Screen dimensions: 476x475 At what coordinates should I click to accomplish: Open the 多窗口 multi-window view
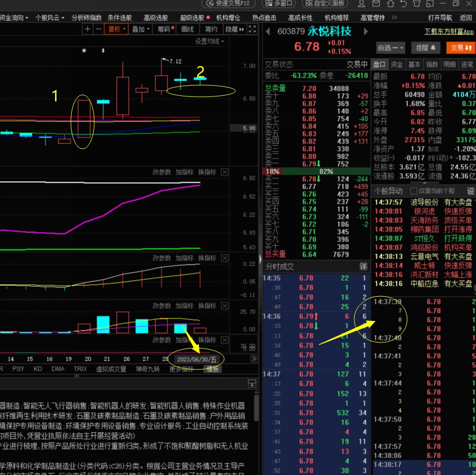[279, 4]
